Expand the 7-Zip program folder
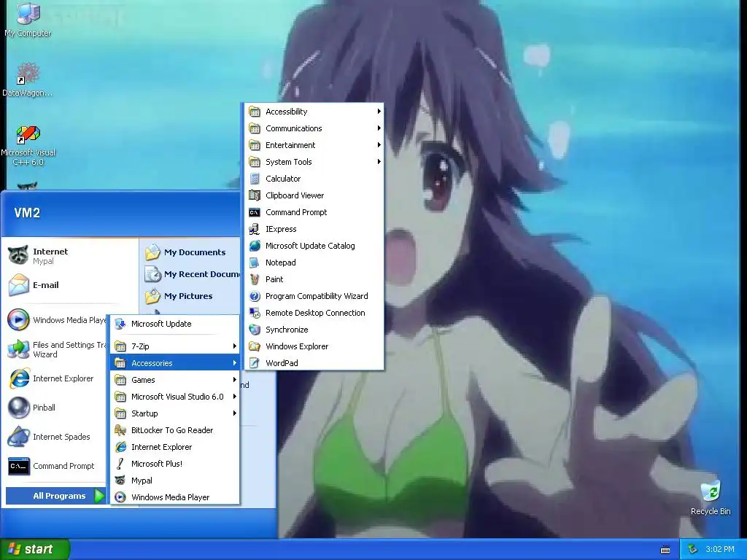Screen dimensions: 747x560 (174, 346)
